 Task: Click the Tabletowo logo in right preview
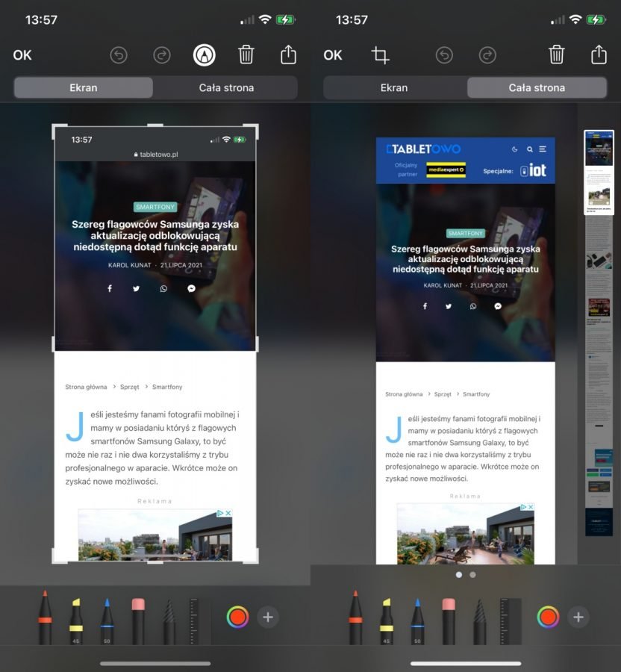[x=423, y=149]
